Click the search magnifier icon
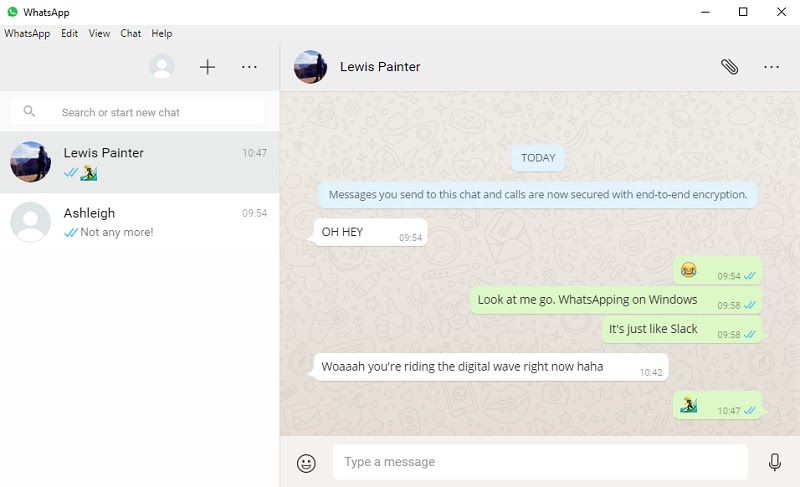Viewport: 800px width, 487px height. (29, 111)
